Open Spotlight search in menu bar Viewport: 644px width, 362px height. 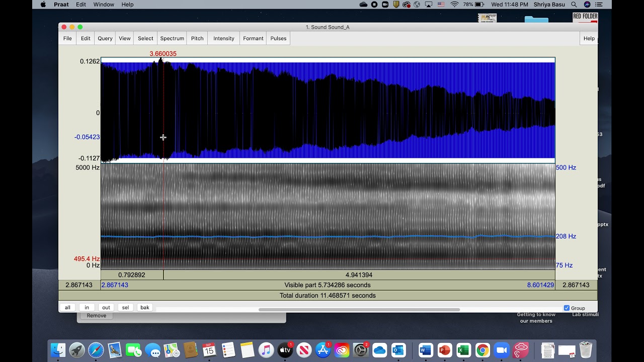574,5
